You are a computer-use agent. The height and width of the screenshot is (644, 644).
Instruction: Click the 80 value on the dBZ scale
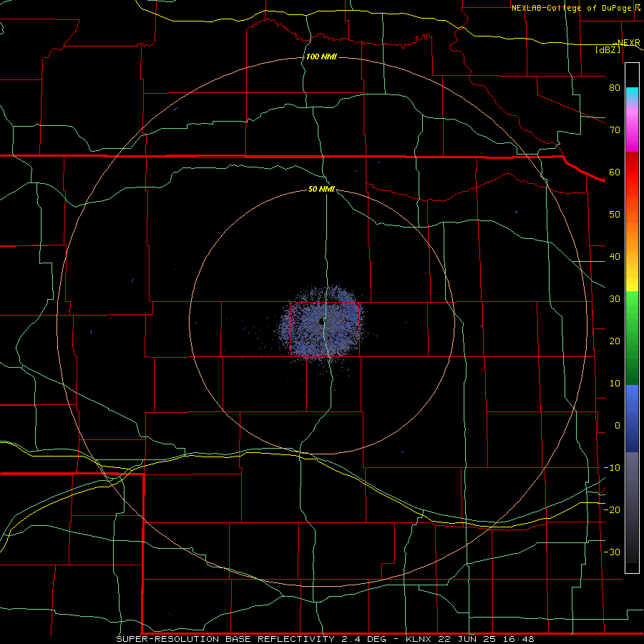pyautogui.click(x=615, y=88)
